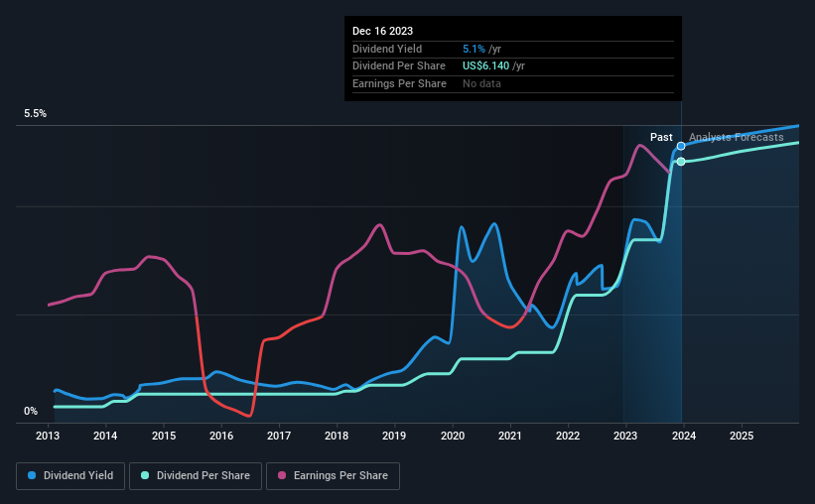Click the tooltip Dividend Per Share row label

click(399, 66)
